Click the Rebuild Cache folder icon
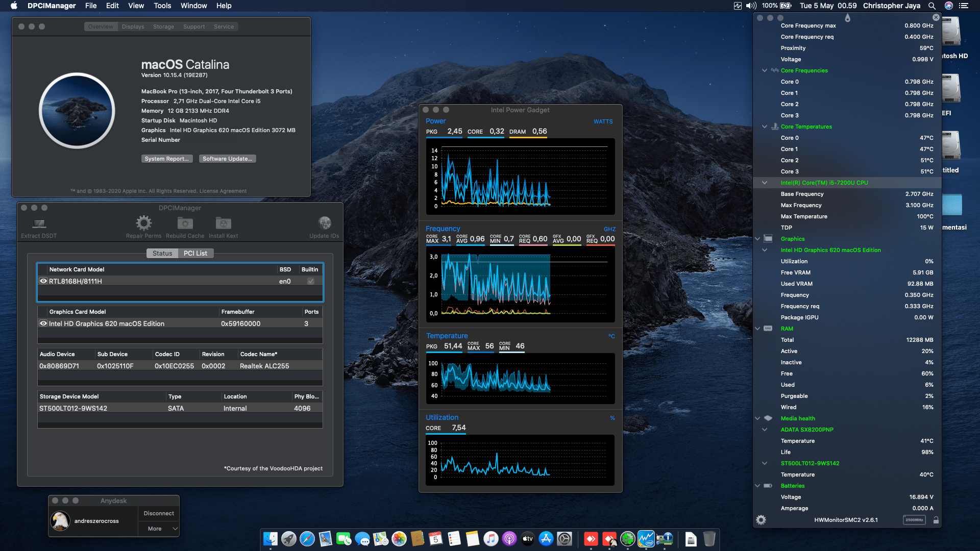The height and width of the screenshot is (551, 980). coord(185,223)
